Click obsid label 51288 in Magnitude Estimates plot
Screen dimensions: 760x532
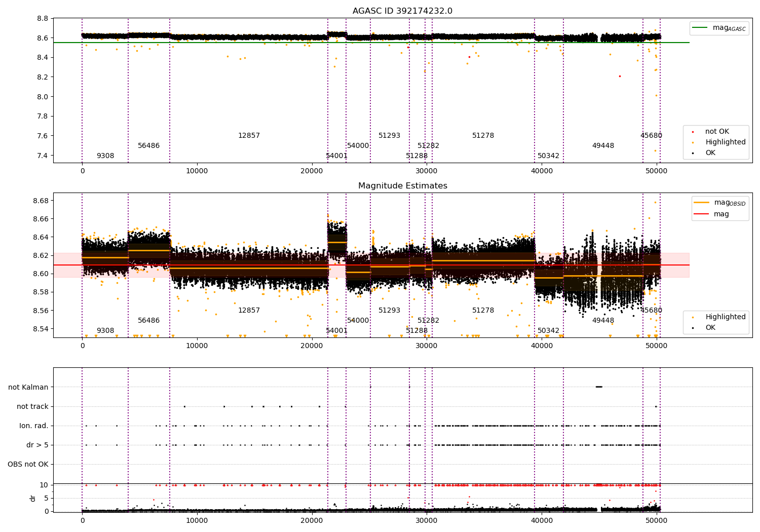(x=416, y=331)
